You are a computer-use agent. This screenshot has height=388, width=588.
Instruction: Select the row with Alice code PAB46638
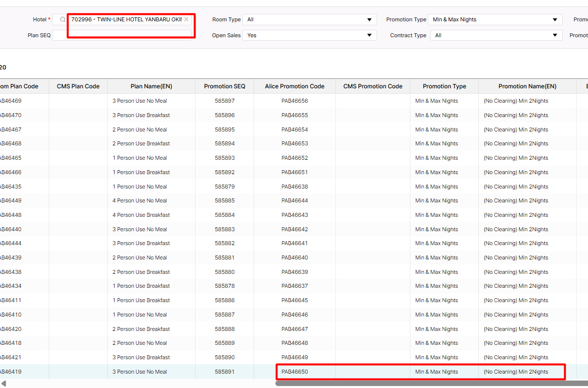click(295, 187)
